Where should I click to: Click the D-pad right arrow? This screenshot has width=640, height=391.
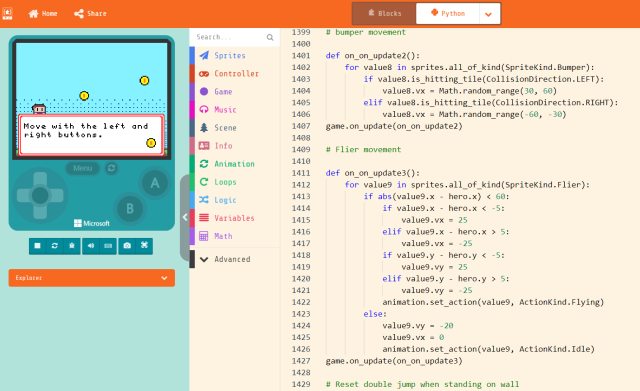point(56,196)
